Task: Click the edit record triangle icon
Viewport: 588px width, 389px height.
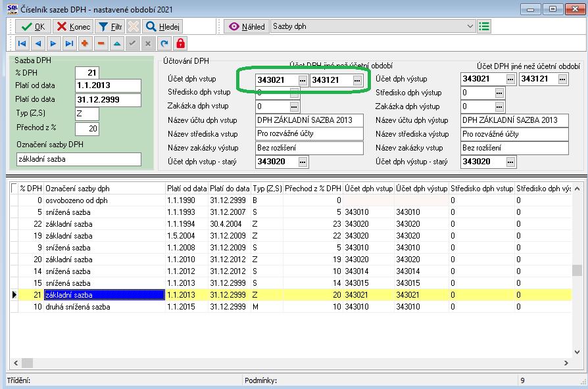Action: tap(117, 43)
